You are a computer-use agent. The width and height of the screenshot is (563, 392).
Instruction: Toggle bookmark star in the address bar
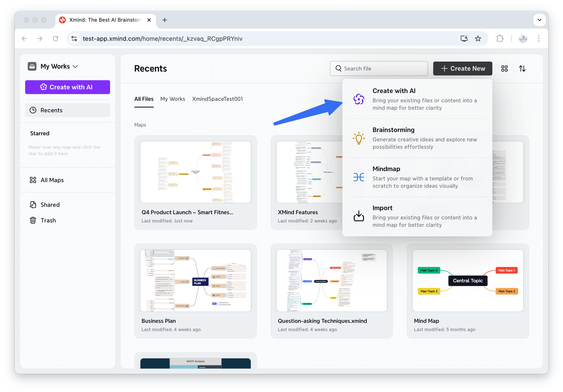click(478, 39)
